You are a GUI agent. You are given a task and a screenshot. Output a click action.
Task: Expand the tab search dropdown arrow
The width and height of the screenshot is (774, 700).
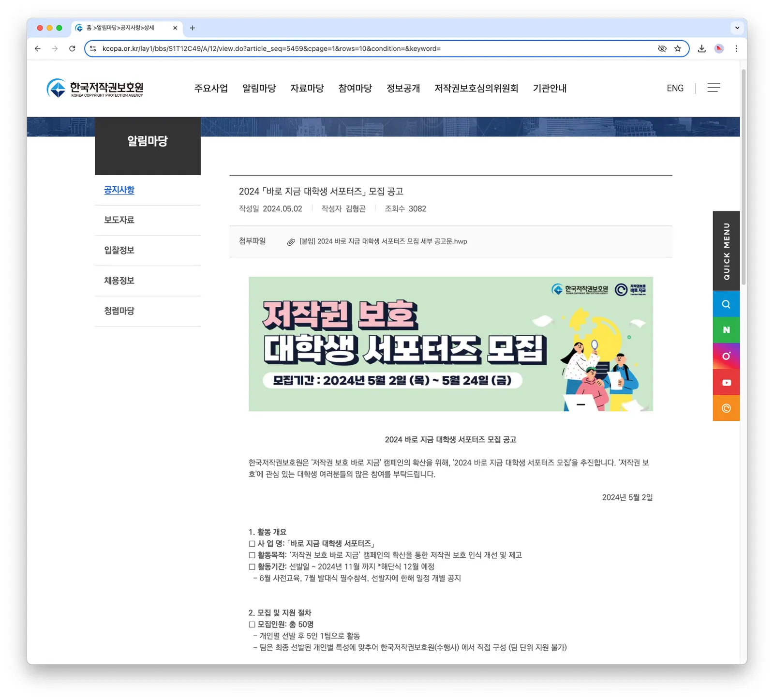point(737,28)
